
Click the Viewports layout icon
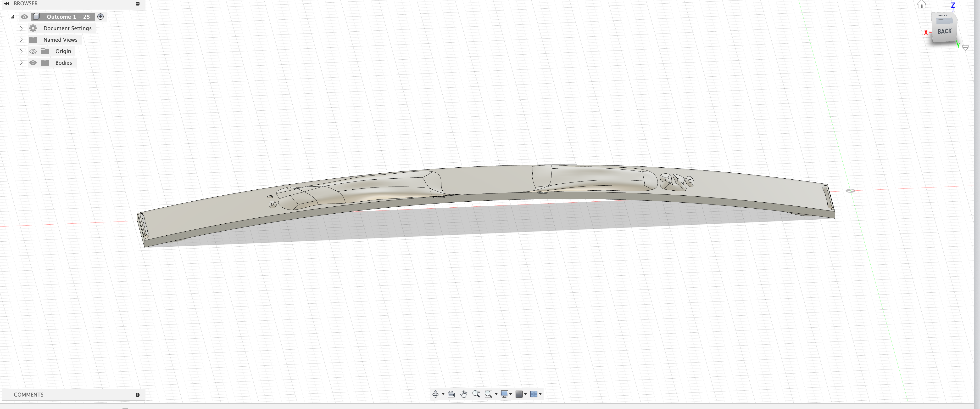[x=535, y=394]
